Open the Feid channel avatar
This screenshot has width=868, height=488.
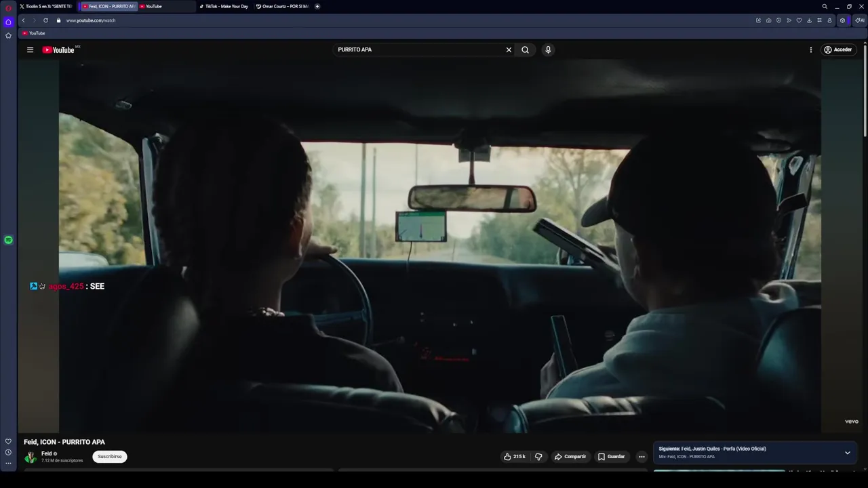(31, 457)
